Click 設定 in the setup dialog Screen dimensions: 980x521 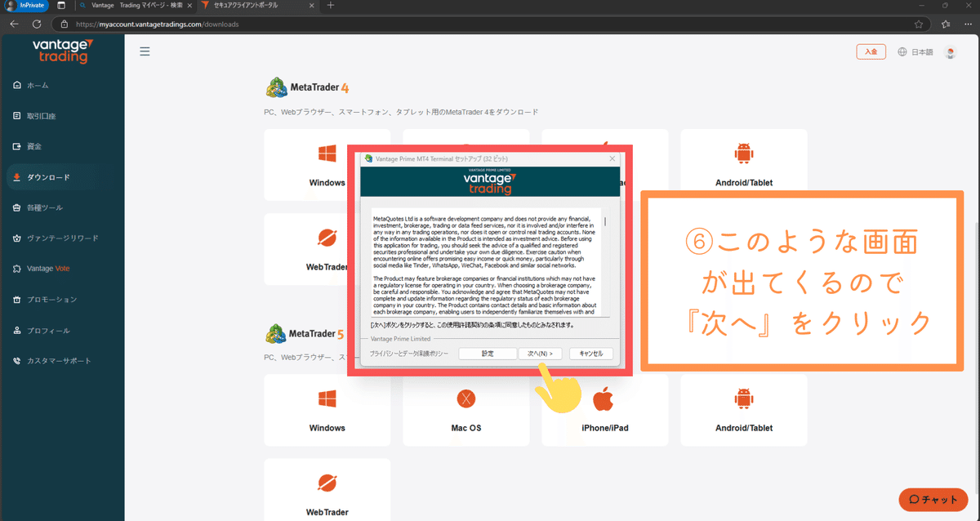tap(487, 354)
